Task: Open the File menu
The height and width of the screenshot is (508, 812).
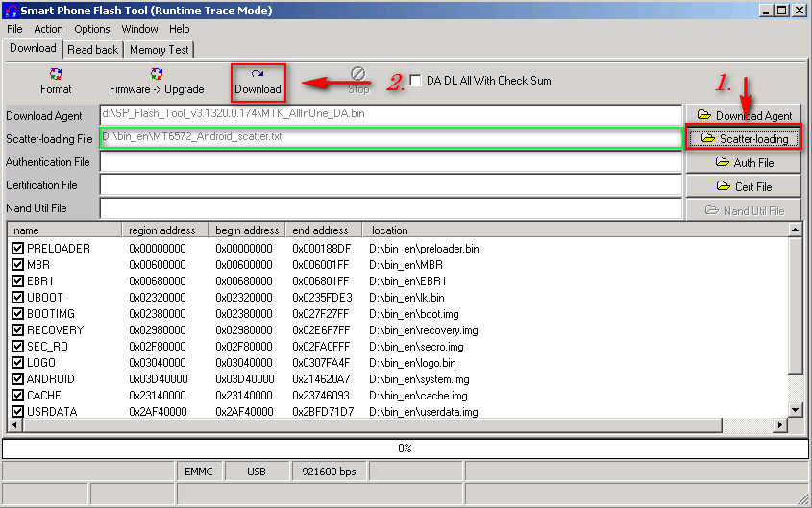Action: click(x=14, y=29)
